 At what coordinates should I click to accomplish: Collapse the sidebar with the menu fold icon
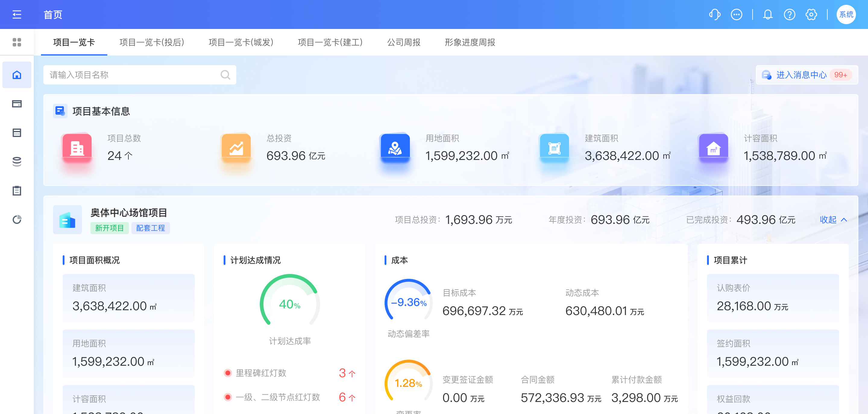[17, 14]
